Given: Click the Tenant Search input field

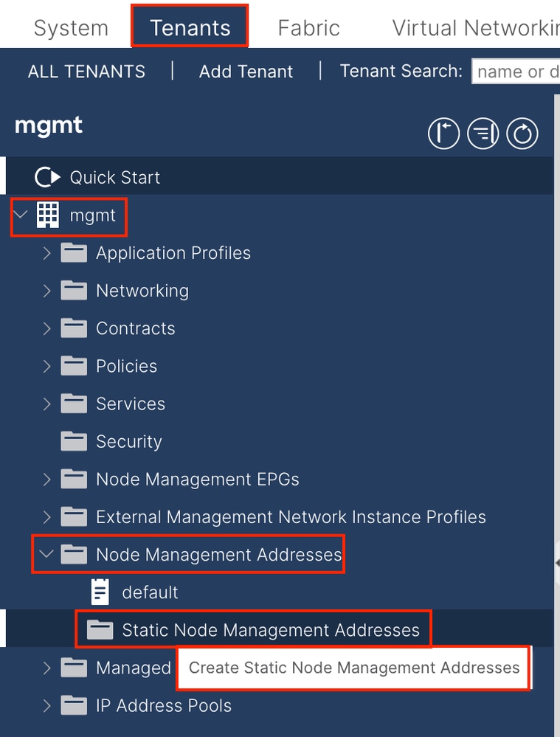Looking at the screenshot, I should pyautogui.click(x=515, y=72).
